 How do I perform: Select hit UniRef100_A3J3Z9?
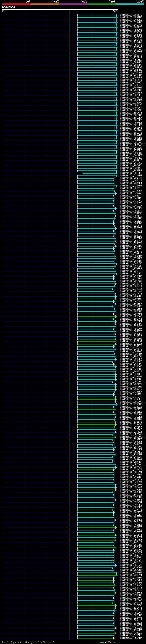[x=131, y=633]
